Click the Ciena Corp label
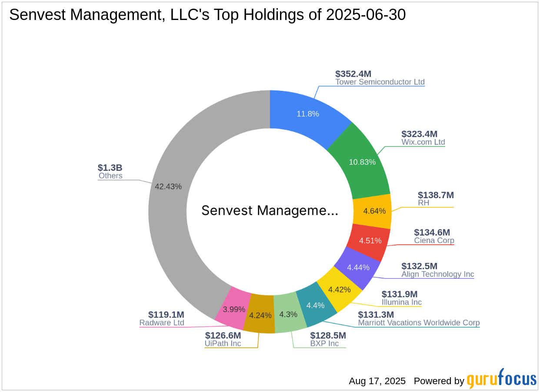Viewport: 540px width, 392px height. [x=434, y=240]
